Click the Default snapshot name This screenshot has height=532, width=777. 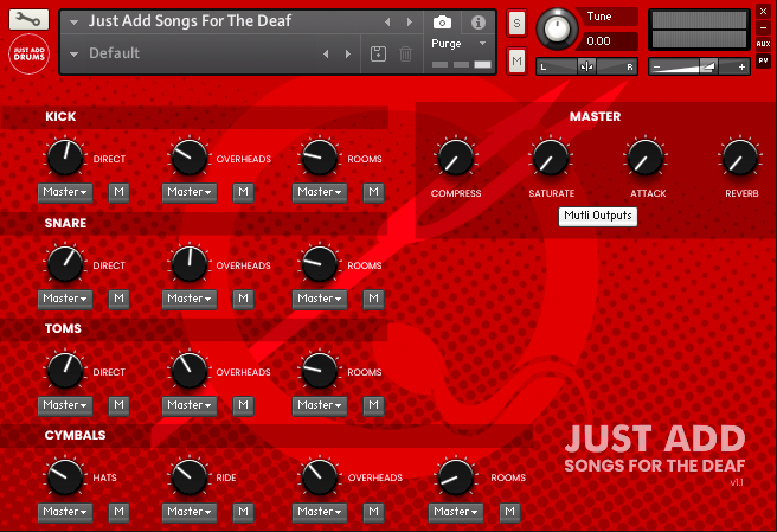114,53
